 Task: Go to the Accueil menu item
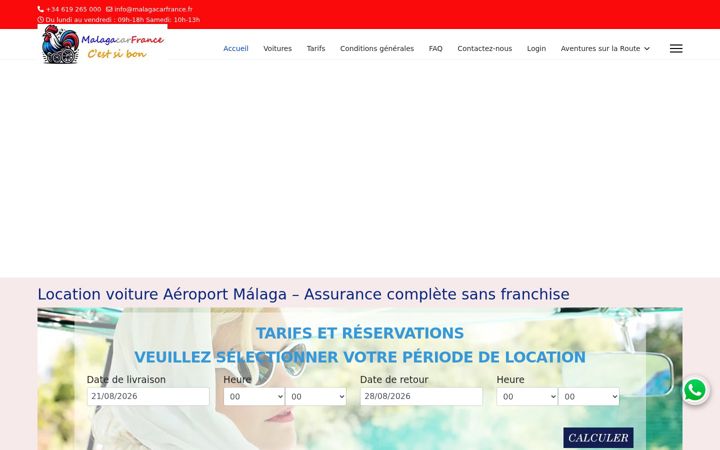(x=236, y=49)
